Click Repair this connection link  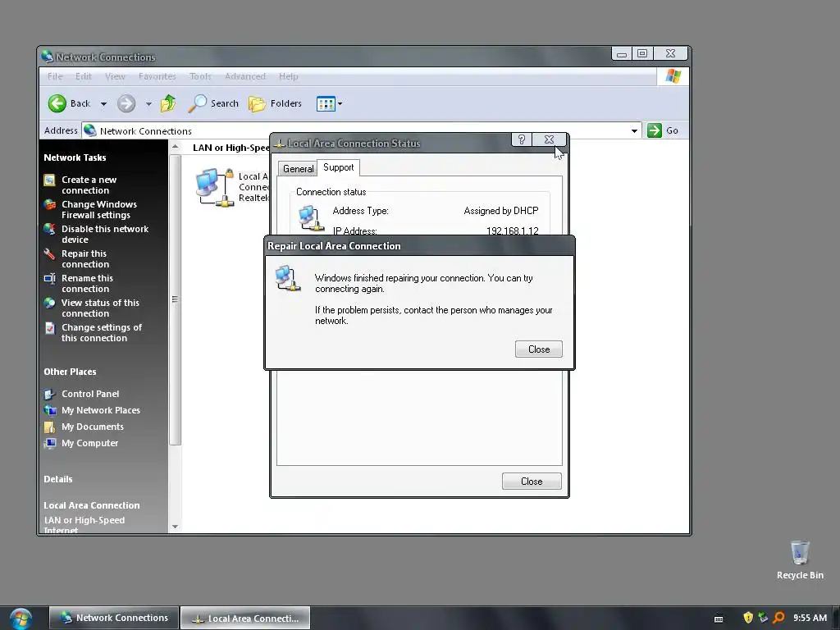(85, 259)
